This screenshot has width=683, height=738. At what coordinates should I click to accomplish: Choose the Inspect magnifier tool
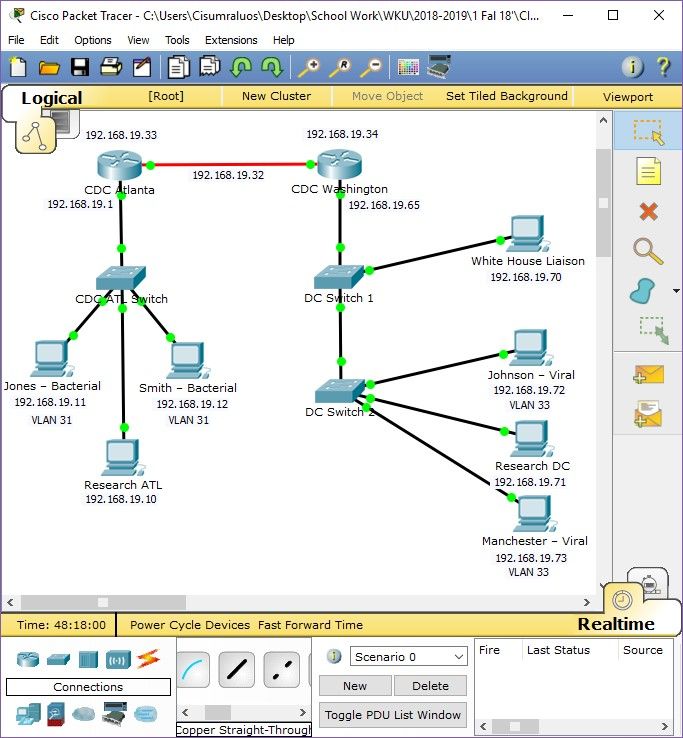click(648, 251)
